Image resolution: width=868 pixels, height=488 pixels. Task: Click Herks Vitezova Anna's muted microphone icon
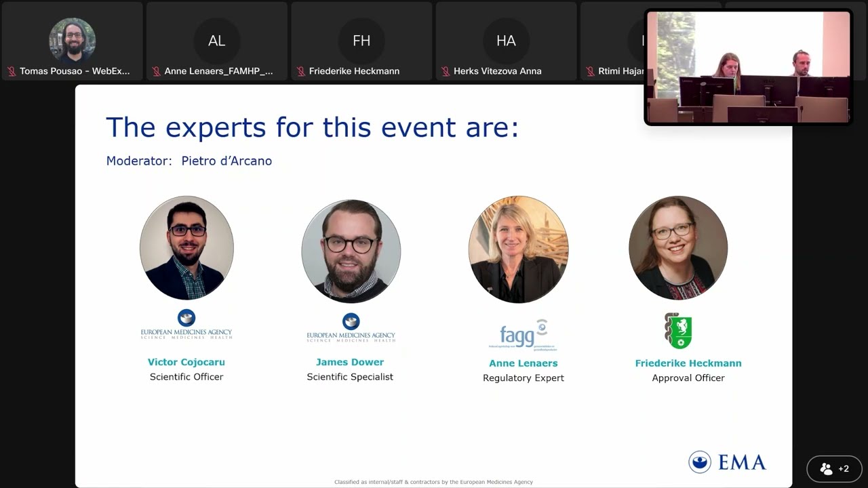point(446,71)
